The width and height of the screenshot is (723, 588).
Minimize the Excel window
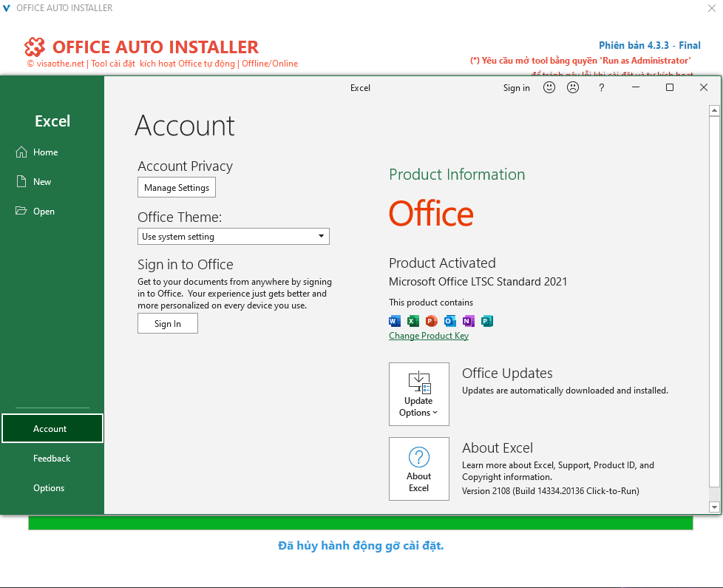tap(636, 87)
